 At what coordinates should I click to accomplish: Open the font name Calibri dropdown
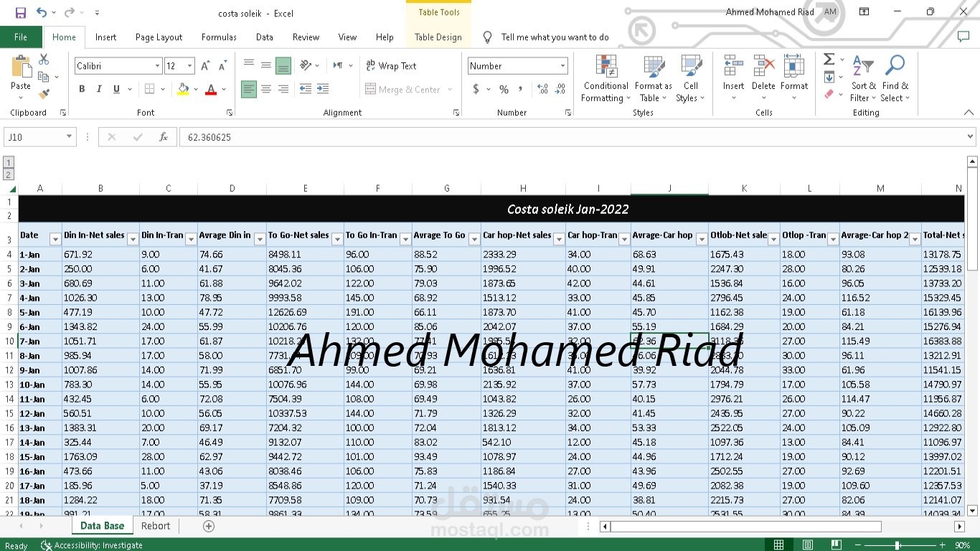click(157, 66)
